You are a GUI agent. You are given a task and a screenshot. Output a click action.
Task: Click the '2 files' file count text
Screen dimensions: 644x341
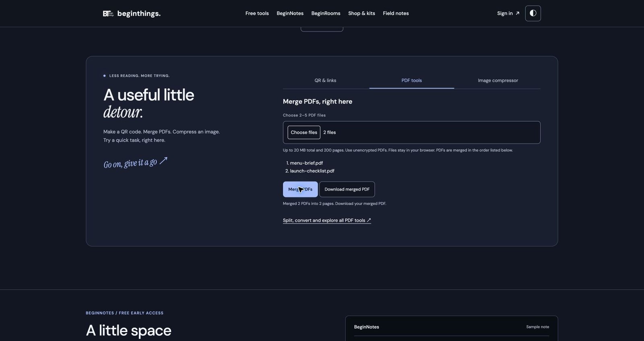(x=330, y=132)
